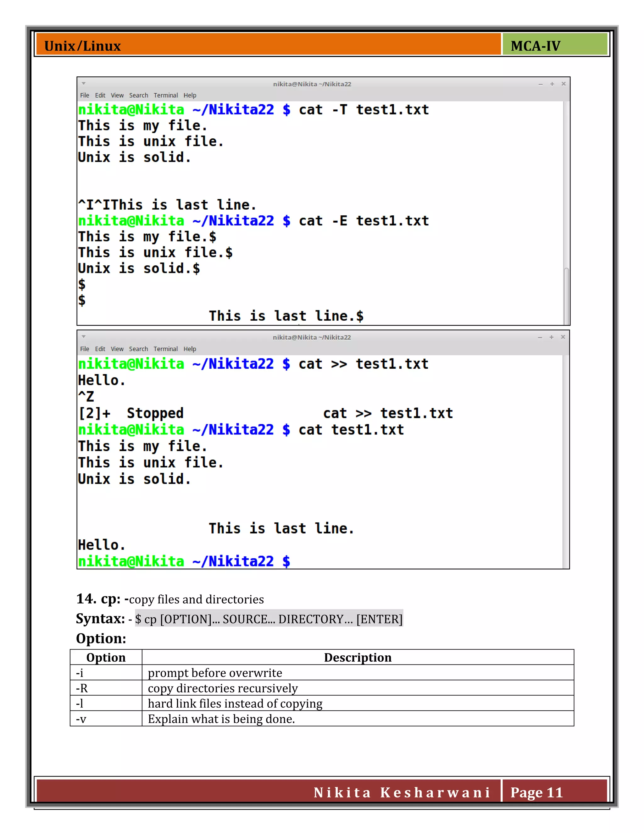Screen dimensions: 644x833
Task: Open Help menu in upper terminal window
Action: [190, 95]
